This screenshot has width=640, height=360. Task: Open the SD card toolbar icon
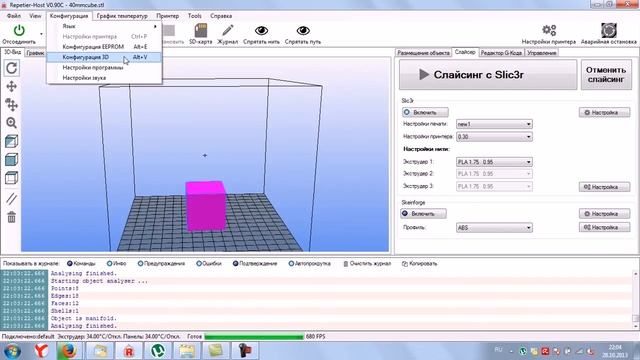(200, 31)
